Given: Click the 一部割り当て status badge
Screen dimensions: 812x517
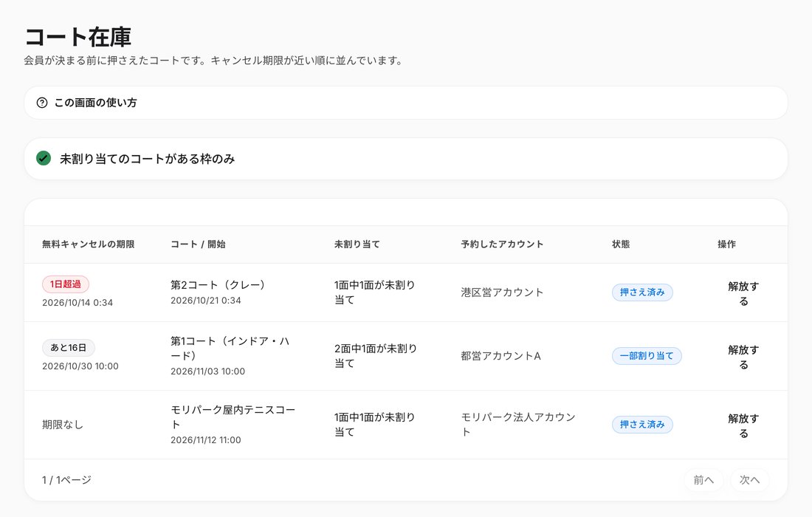Looking at the screenshot, I should [647, 356].
